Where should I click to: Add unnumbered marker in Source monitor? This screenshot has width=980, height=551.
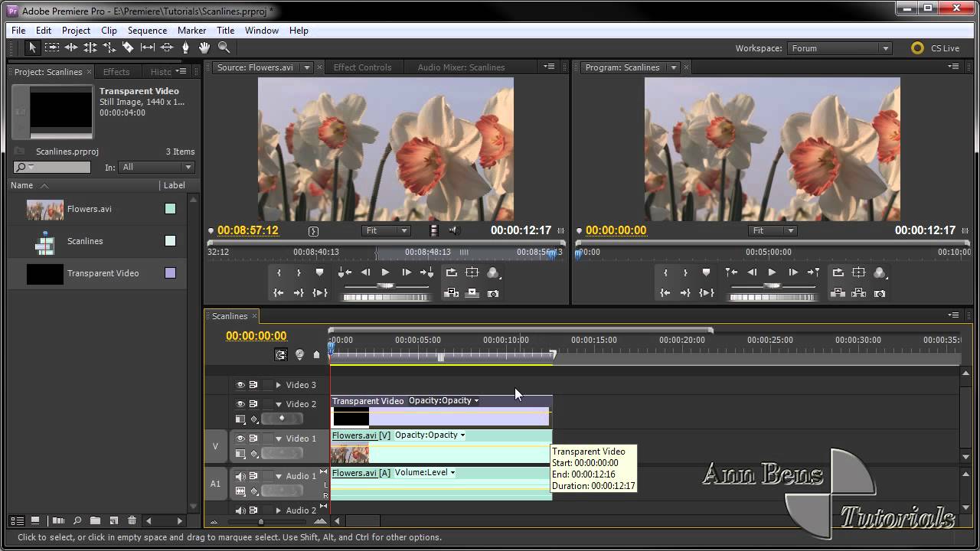[x=319, y=272]
